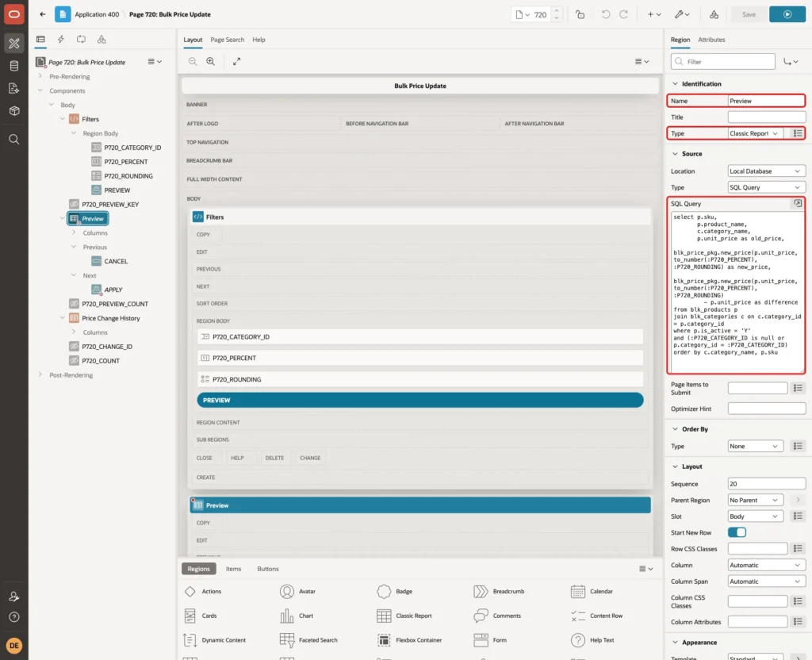Switch to the Layout tab
Image resolution: width=812 pixels, height=660 pixels.
coord(193,40)
